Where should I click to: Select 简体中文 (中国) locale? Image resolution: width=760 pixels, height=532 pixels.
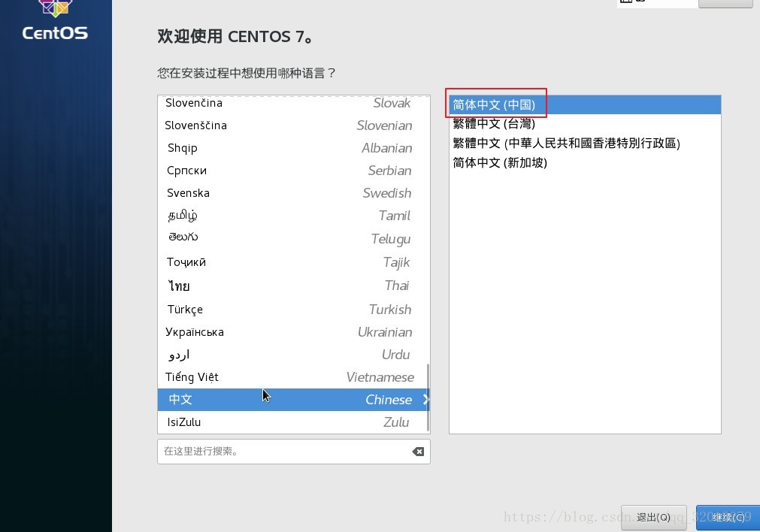[x=585, y=104]
